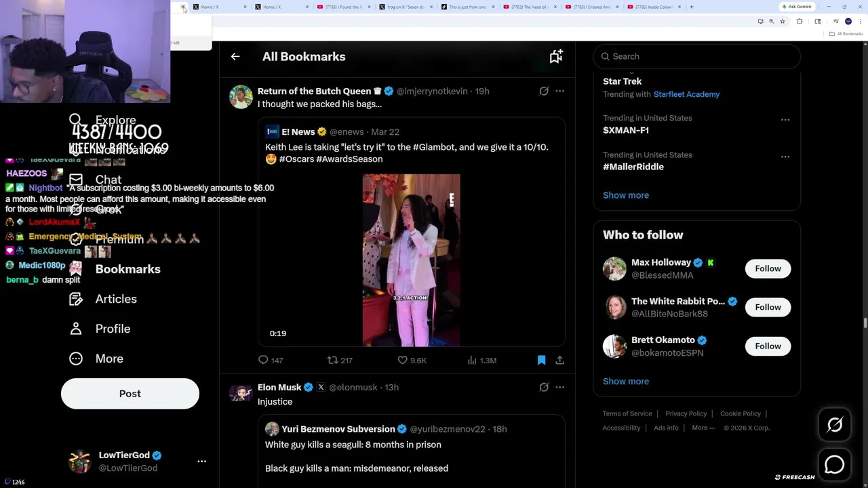Open the #AwardsSeason hashtag

[349, 159]
